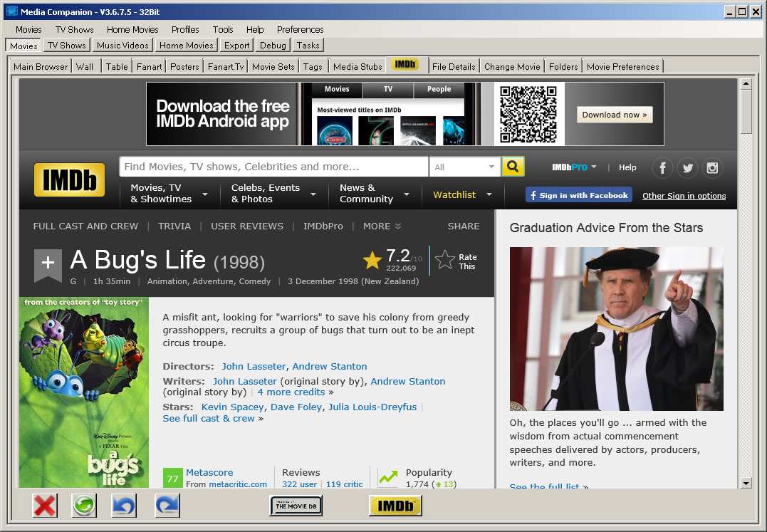This screenshot has width=767, height=532.
Task: Click the IMDb logo on the web page
Action: click(x=70, y=179)
